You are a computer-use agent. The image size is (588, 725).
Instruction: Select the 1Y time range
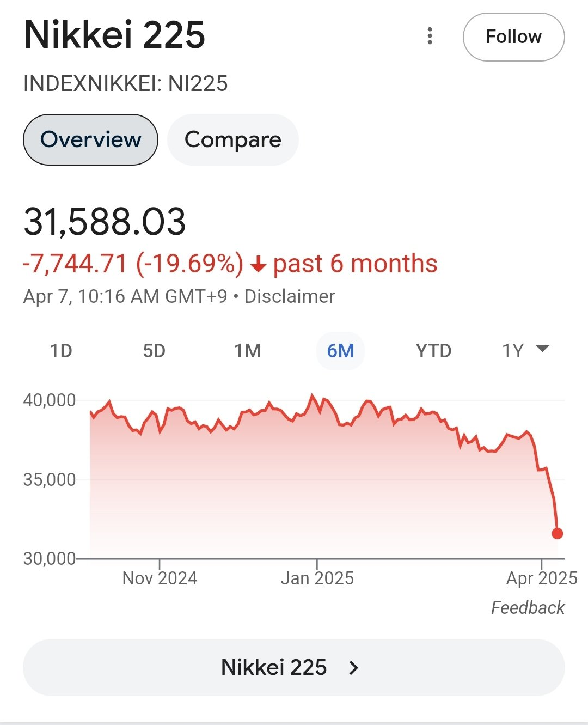pos(512,351)
